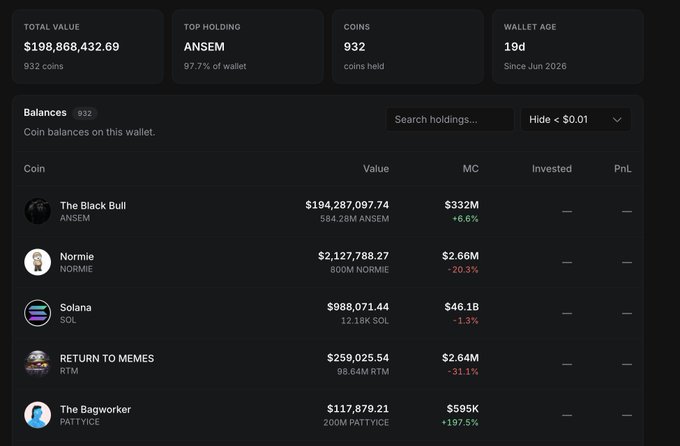Click the Wallet Age 19d value

click(514, 47)
